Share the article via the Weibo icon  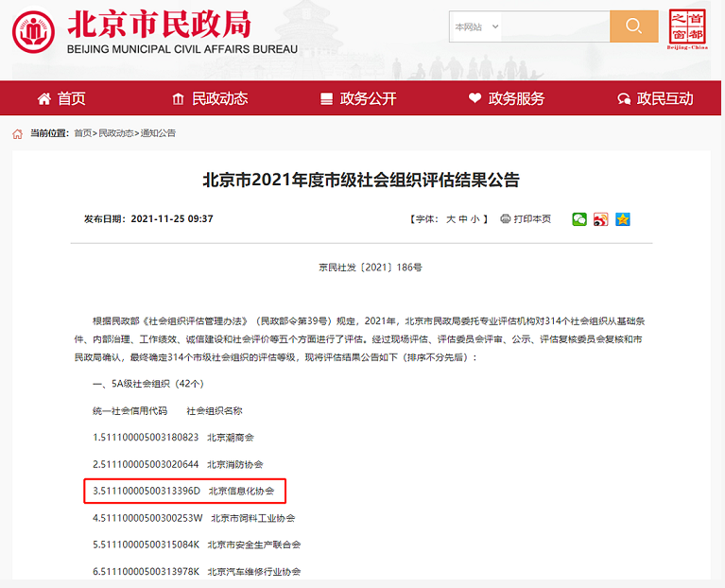[x=600, y=219]
